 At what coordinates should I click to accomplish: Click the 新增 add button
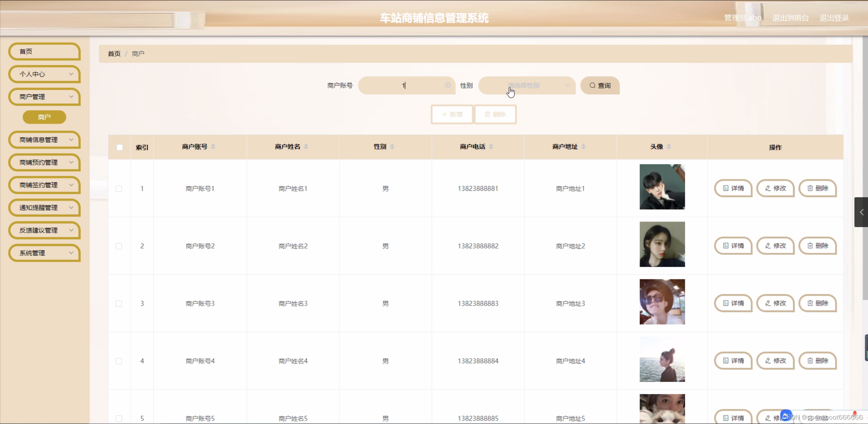pyautogui.click(x=452, y=115)
